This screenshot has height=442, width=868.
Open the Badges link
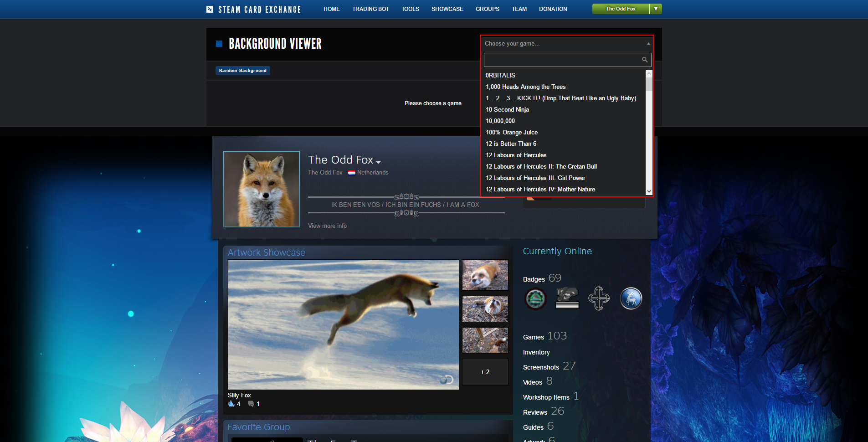[x=534, y=279]
